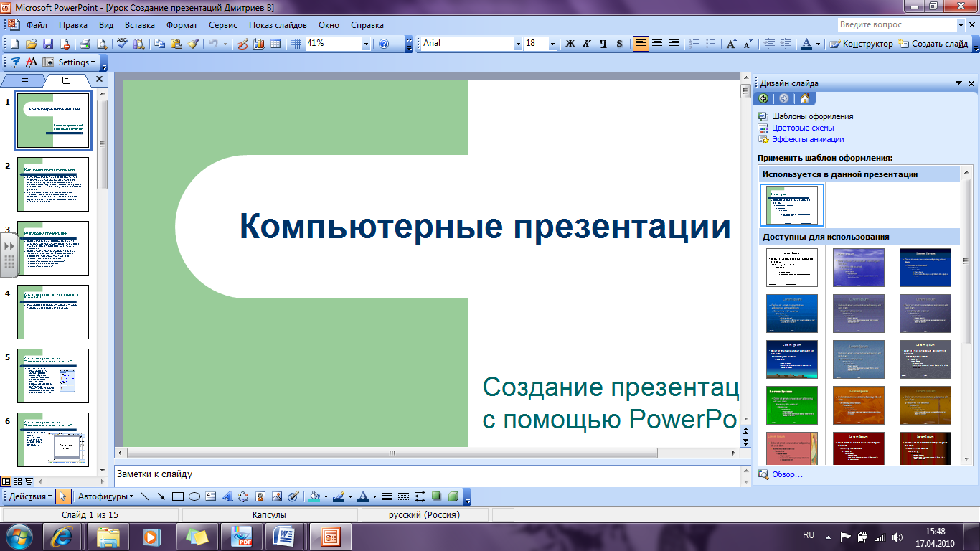Create a new blank presentation
The height and width of the screenshot is (551, 980).
pyautogui.click(x=16, y=44)
